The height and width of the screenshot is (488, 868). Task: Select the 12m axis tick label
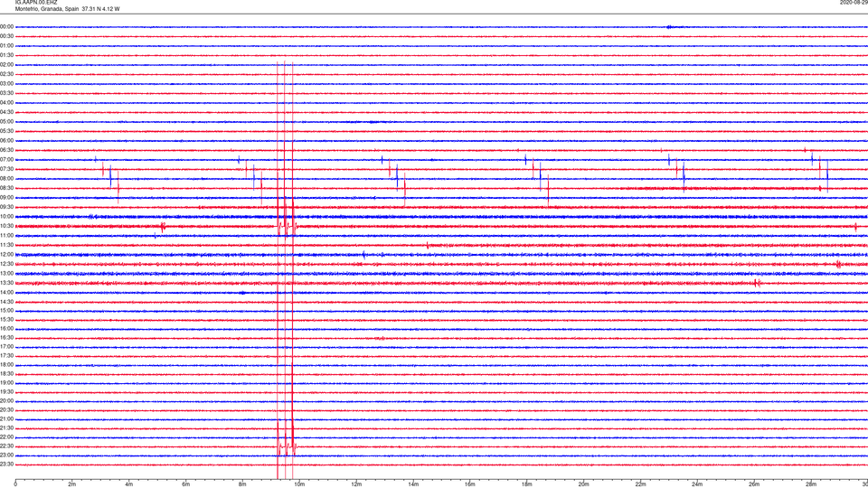pos(356,484)
